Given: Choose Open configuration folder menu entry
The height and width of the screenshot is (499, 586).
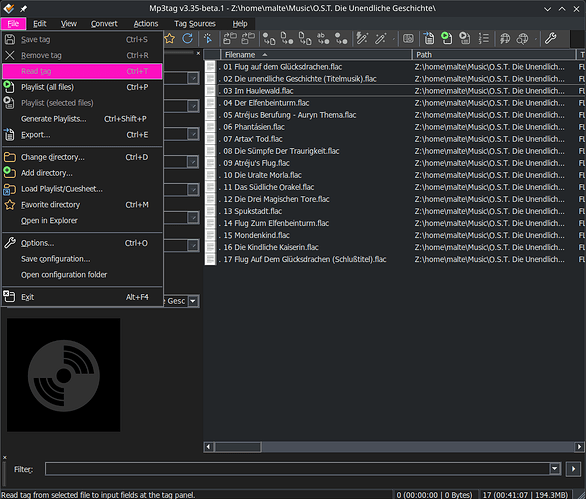Looking at the screenshot, I should pyautogui.click(x=82, y=275).
